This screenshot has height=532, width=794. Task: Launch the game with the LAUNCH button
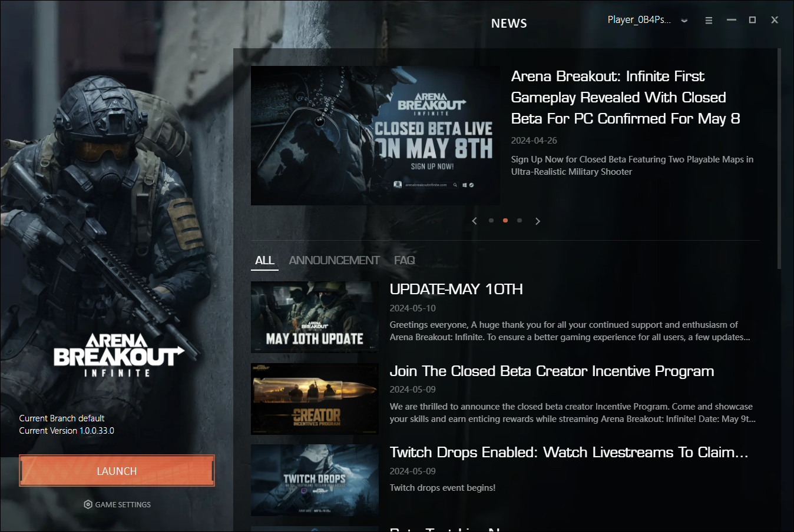[117, 471]
